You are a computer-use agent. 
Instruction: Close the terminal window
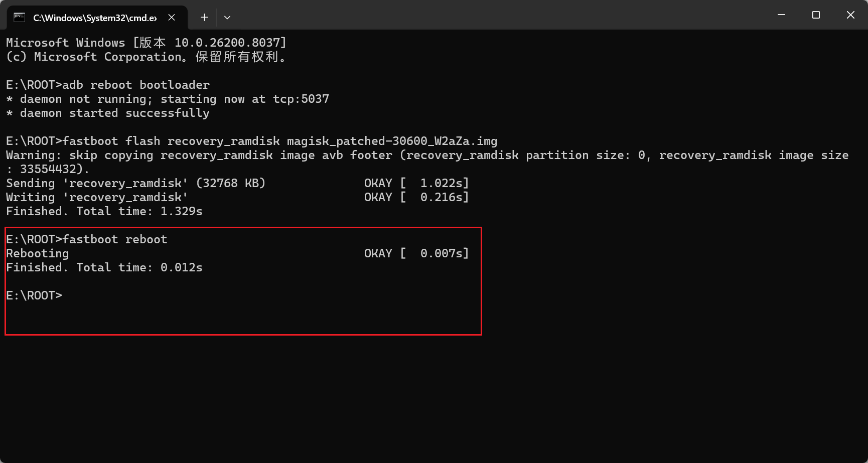[x=850, y=15]
